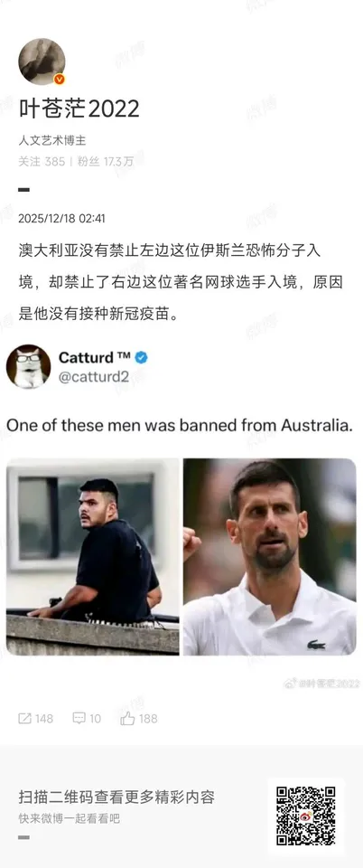Click the Chinese post body text
This screenshot has width=363, height=868.
(x=181, y=282)
